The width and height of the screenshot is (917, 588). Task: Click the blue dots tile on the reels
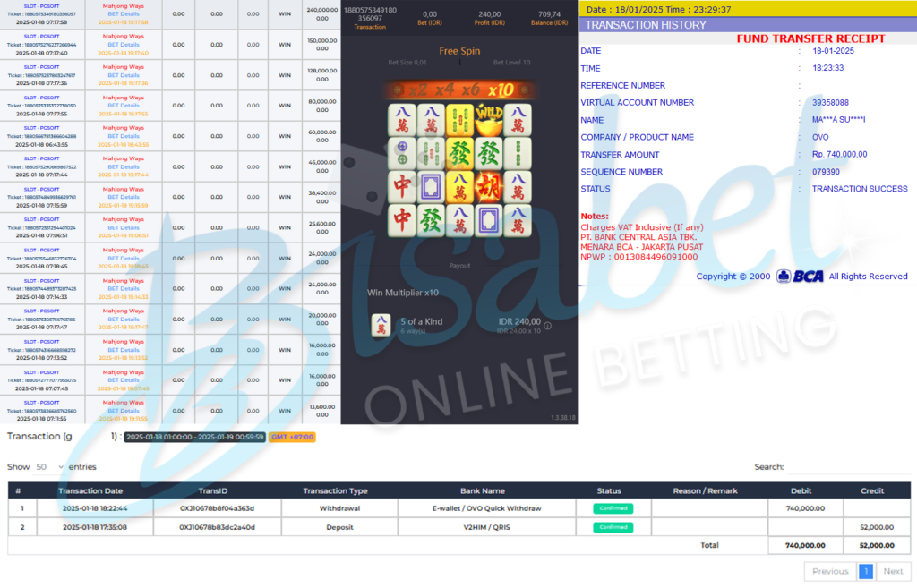tap(402, 153)
